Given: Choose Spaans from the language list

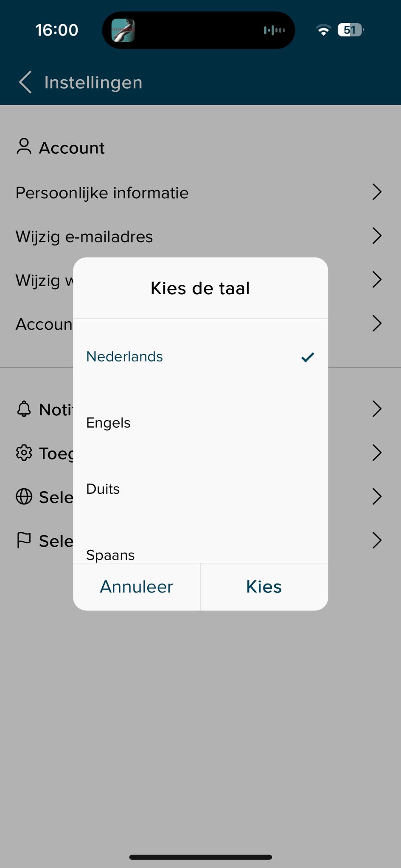Looking at the screenshot, I should coord(110,554).
